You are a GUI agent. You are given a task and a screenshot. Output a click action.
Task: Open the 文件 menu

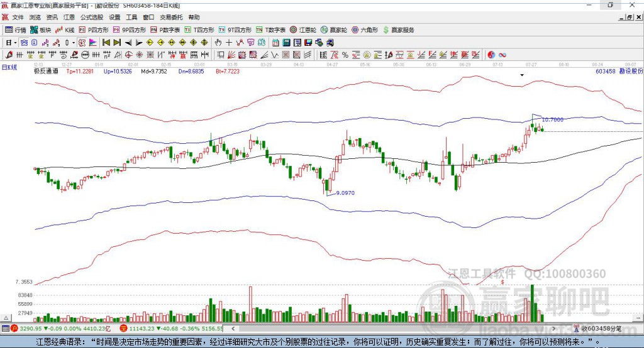(18, 17)
